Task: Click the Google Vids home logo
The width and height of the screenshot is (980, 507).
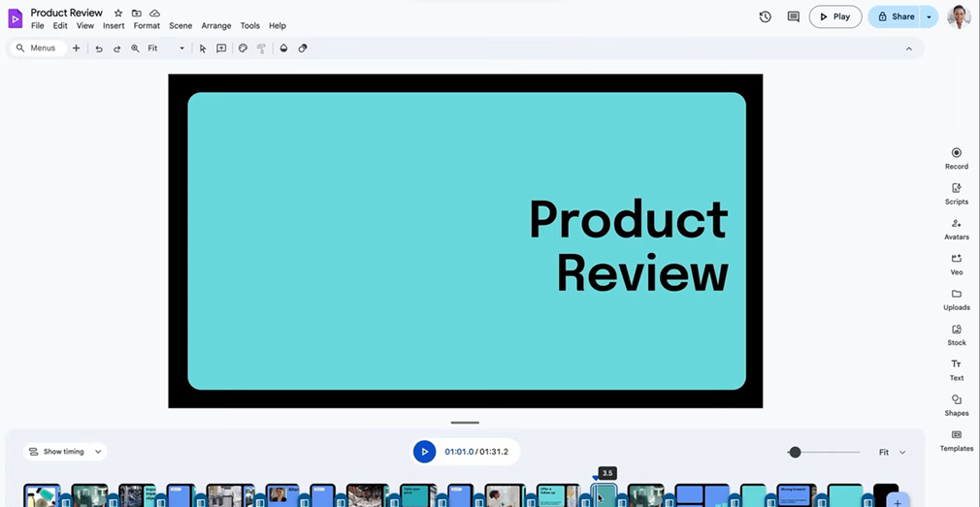Action: tap(15, 18)
